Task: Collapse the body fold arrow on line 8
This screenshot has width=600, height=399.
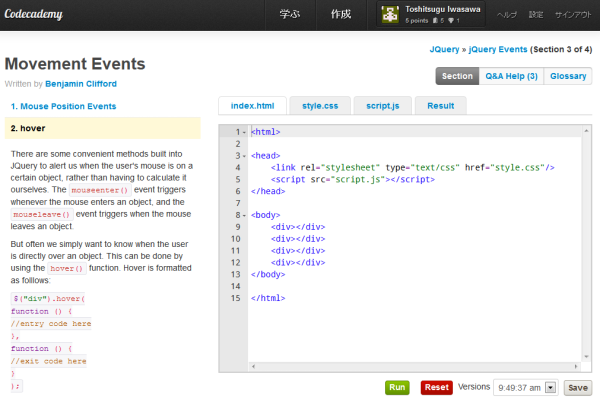Action: tap(245, 215)
